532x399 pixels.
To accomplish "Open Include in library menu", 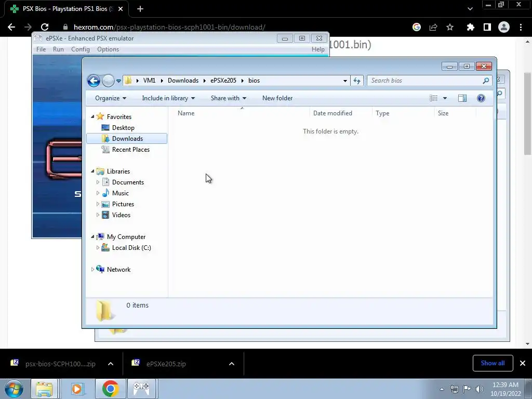I will pyautogui.click(x=168, y=98).
